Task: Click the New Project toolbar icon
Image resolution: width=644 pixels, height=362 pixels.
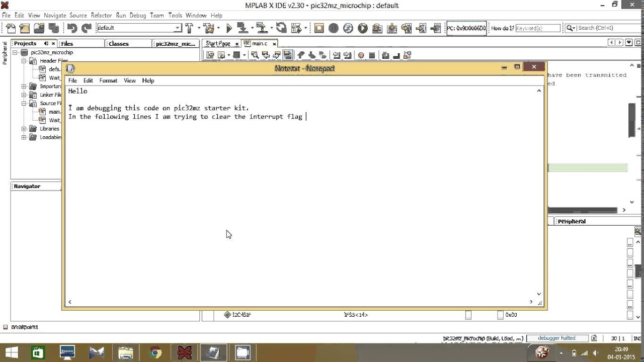Action: pos(24,28)
